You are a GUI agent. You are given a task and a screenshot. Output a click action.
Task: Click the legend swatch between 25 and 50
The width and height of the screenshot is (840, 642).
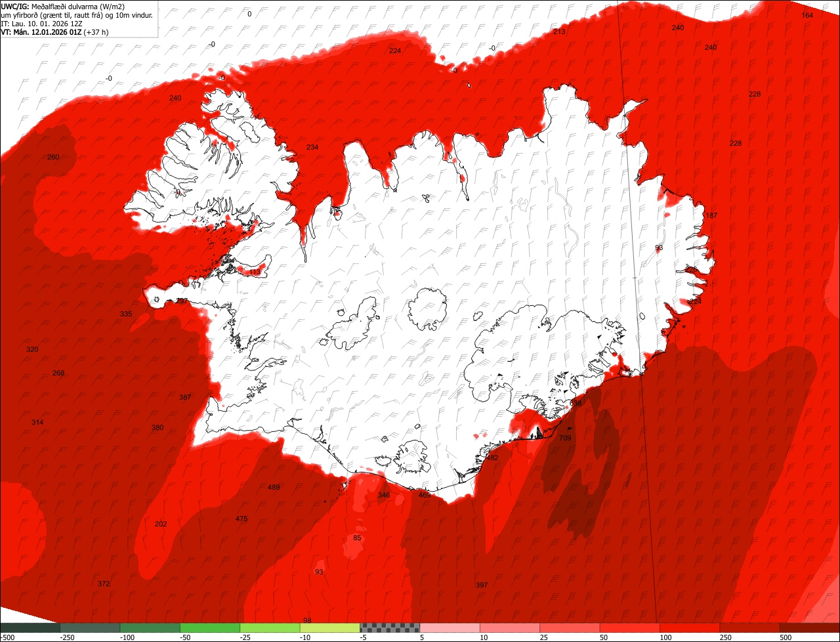[570, 628]
